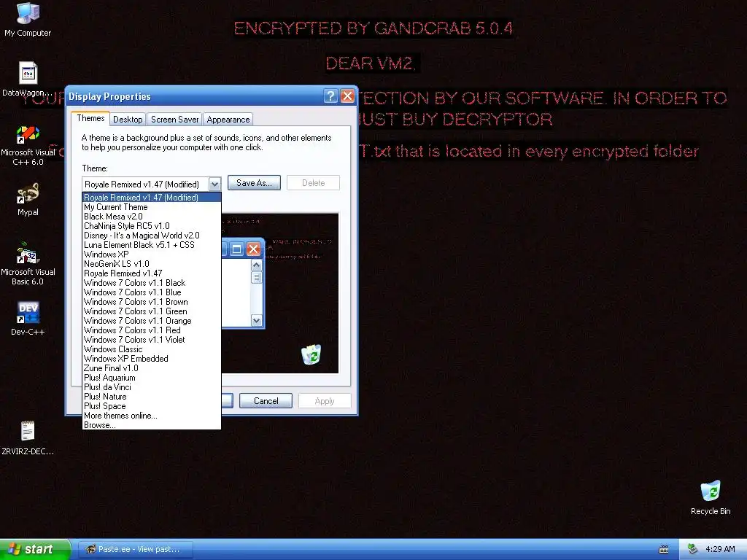Switch to the Screen Saver tab

(x=175, y=120)
